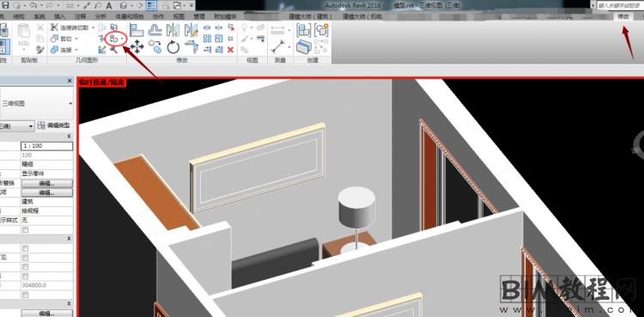This screenshot has height=317, width=644.
Task: Activate the Offset tool icon
Action: tap(155, 29)
